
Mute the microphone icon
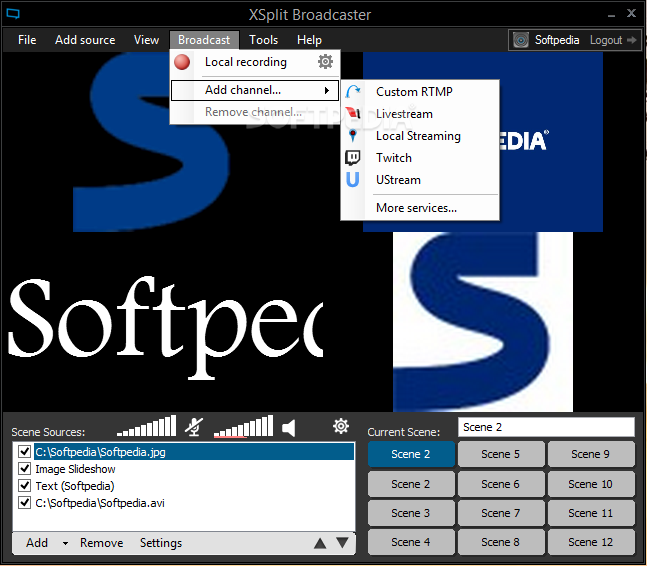[x=194, y=427]
